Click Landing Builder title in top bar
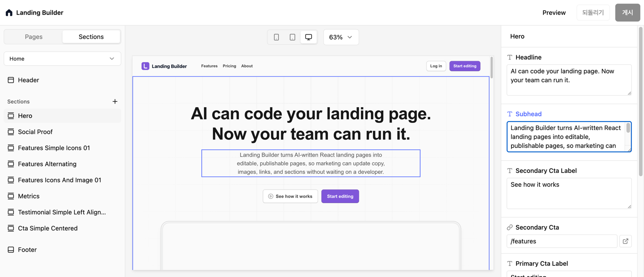Screen dimensions: 644x277 40,13
